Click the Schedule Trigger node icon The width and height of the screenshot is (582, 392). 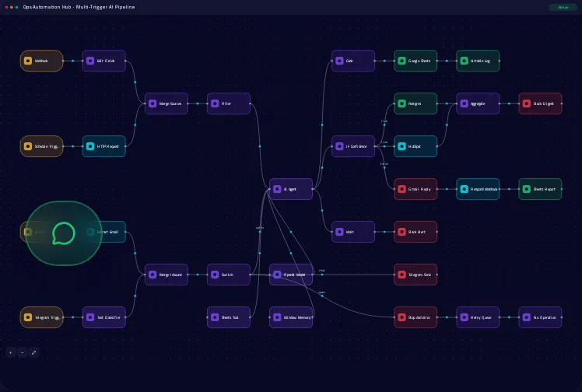tap(28, 146)
